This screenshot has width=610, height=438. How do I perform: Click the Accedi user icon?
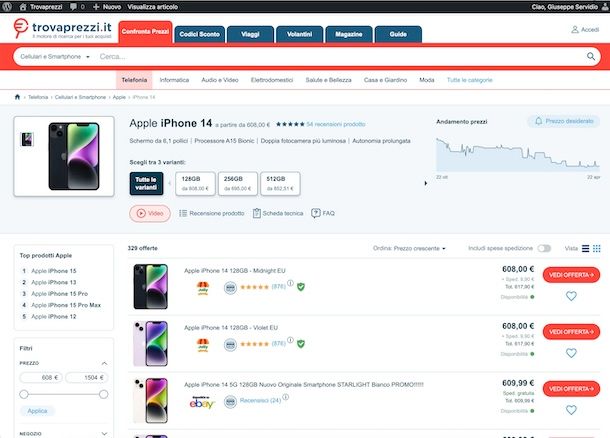click(x=575, y=30)
